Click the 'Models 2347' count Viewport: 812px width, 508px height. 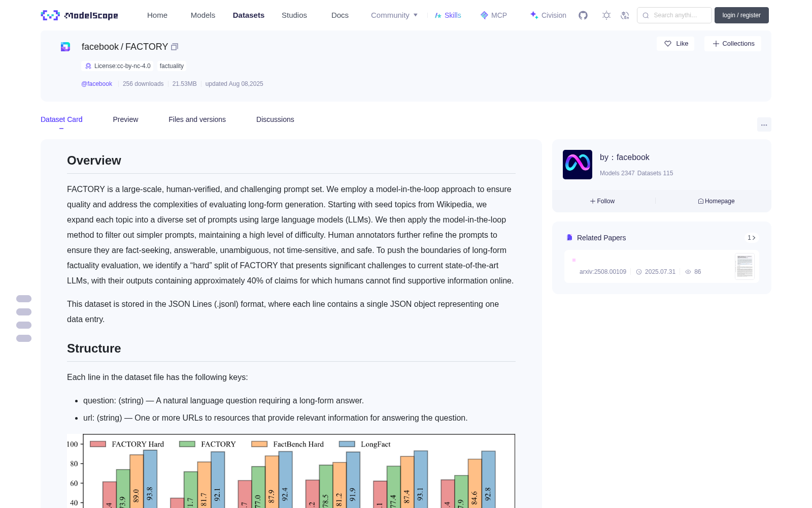coord(617,173)
